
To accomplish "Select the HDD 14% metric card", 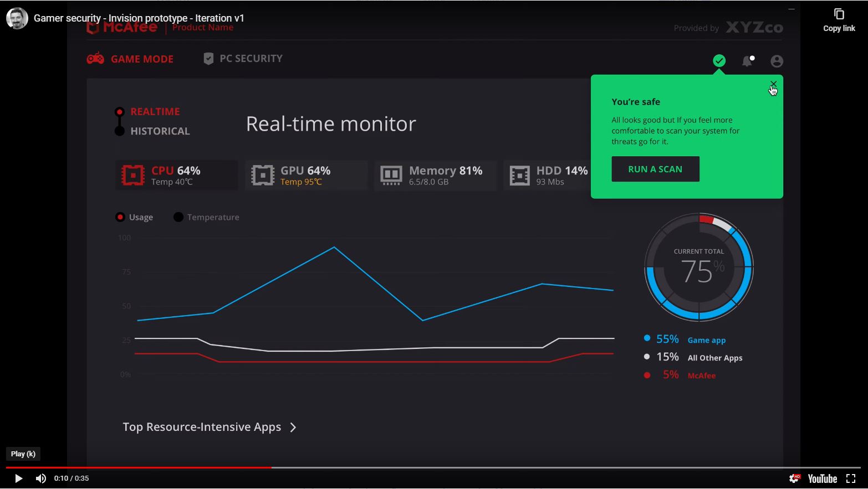I will (x=548, y=175).
